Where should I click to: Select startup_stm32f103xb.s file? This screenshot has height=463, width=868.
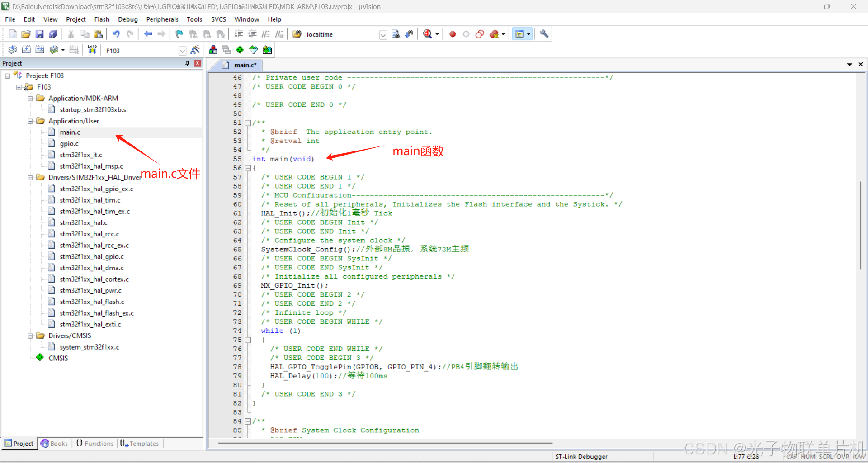(x=93, y=109)
